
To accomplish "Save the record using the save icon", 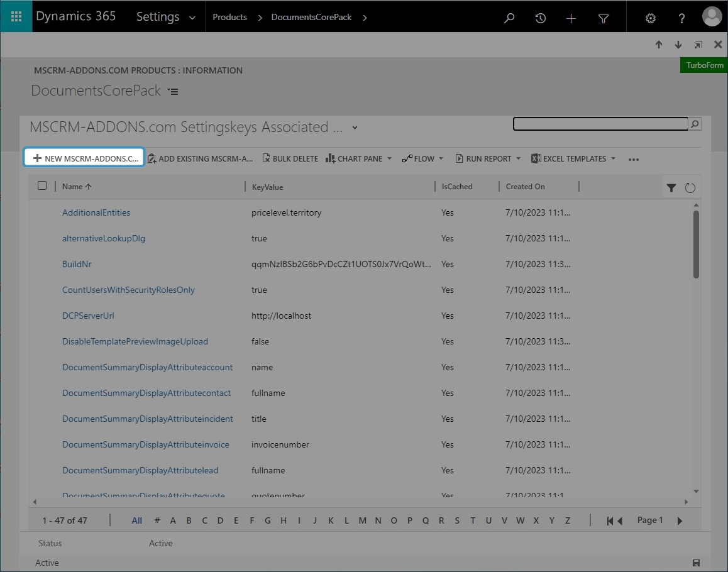I will [x=695, y=563].
